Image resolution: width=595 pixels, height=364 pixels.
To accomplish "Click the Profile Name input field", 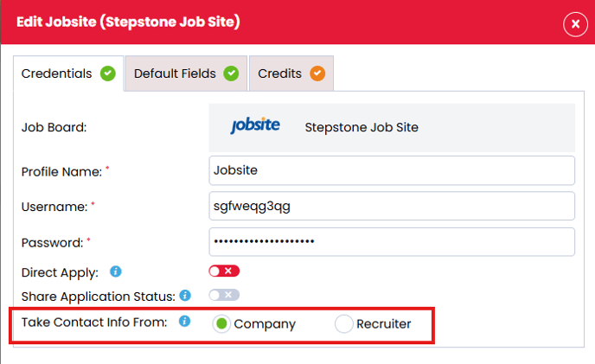I will 392,170.
